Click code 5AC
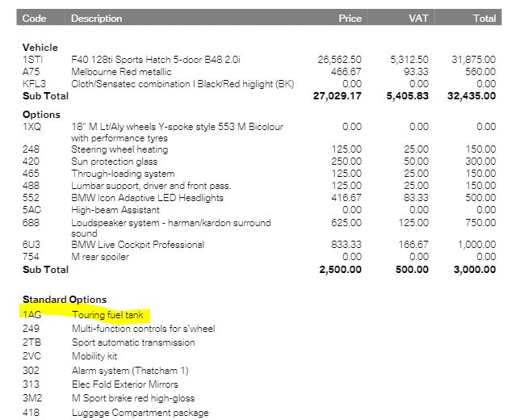524x420 pixels. pyautogui.click(x=31, y=210)
